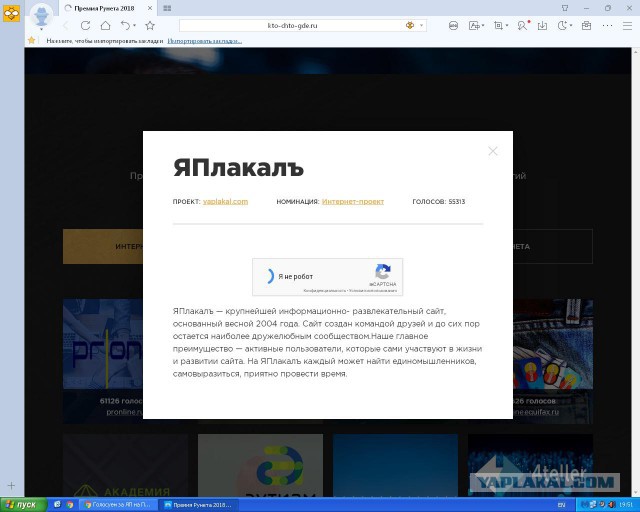Click the volume icon in the system tray
640x512 pixels.
point(614,505)
